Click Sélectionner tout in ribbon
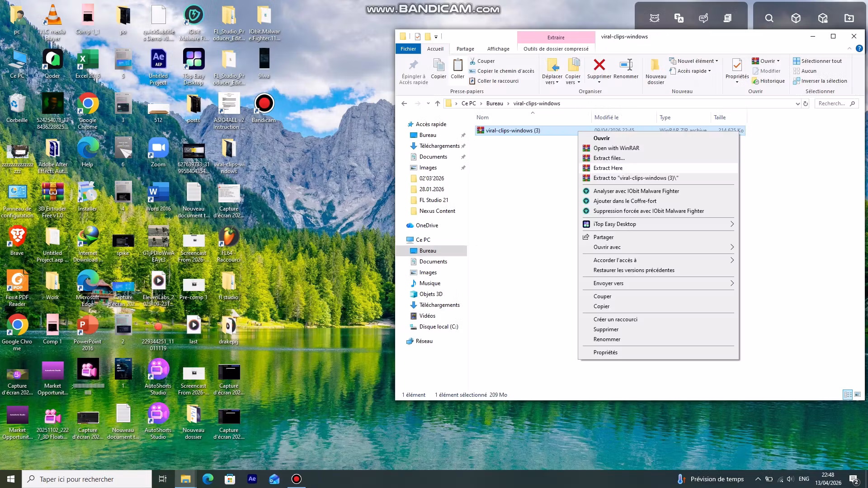This screenshot has width=868, height=488. tap(817, 61)
